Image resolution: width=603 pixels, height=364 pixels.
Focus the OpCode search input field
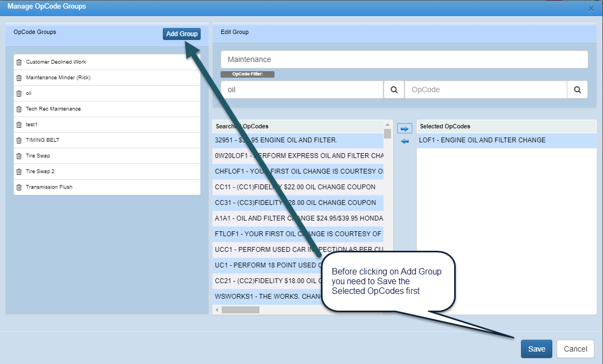(x=485, y=90)
